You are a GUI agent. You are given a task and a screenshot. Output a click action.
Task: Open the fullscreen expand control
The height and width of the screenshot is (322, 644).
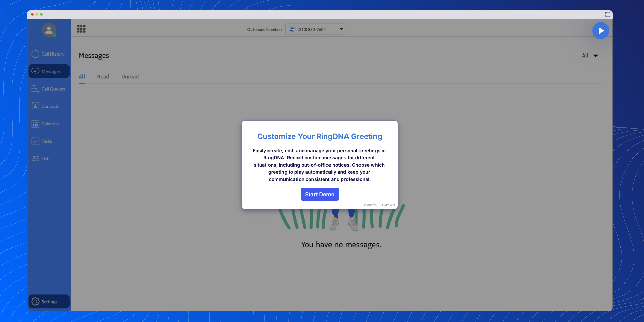click(x=608, y=14)
